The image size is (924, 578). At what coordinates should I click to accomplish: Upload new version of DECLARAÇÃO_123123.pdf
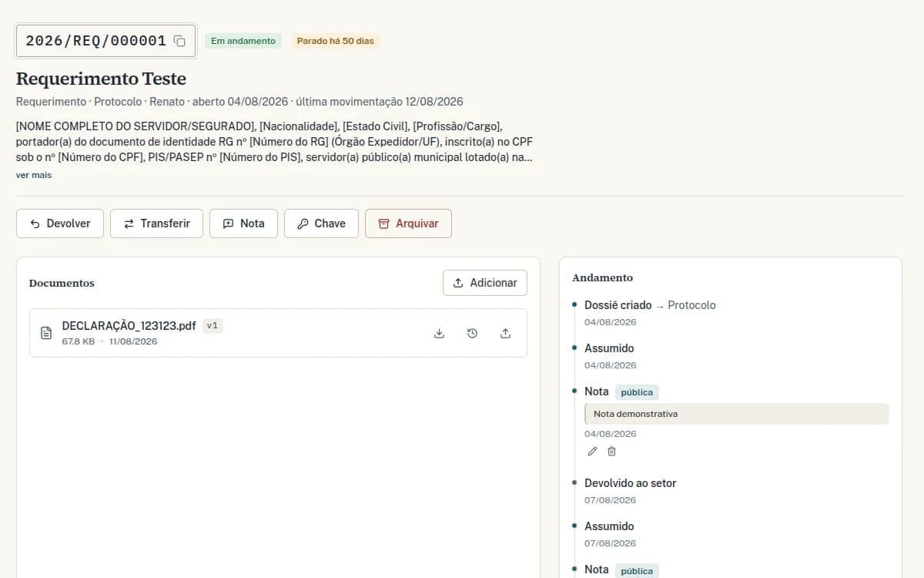[506, 333]
